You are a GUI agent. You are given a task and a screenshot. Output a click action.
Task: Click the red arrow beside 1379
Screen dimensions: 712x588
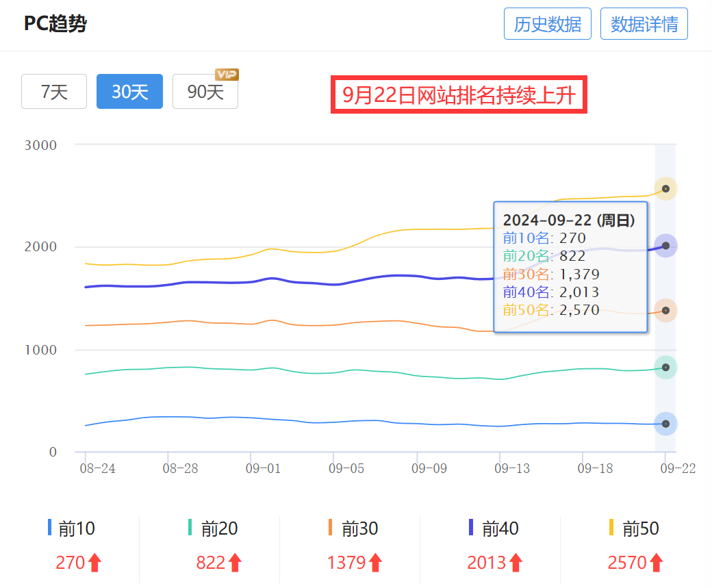375,563
